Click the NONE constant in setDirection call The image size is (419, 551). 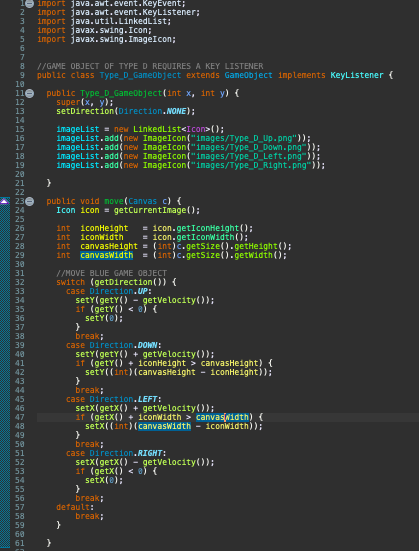pos(176,111)
